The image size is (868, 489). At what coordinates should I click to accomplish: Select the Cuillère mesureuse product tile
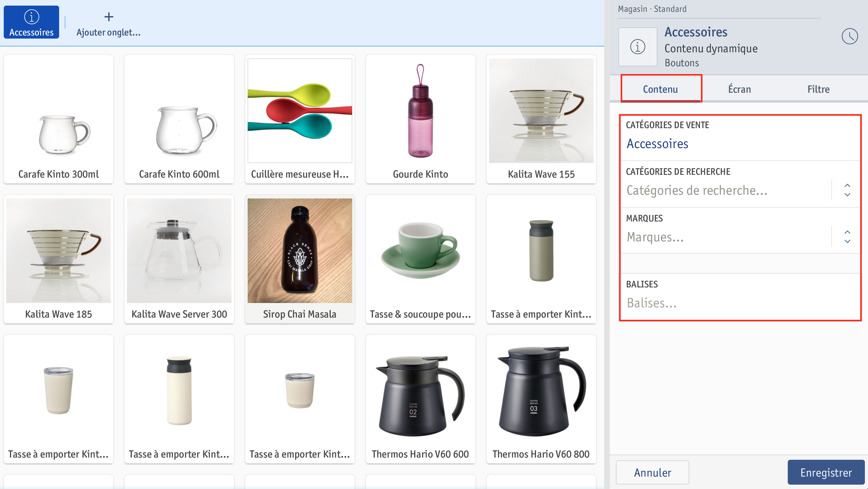300,119
